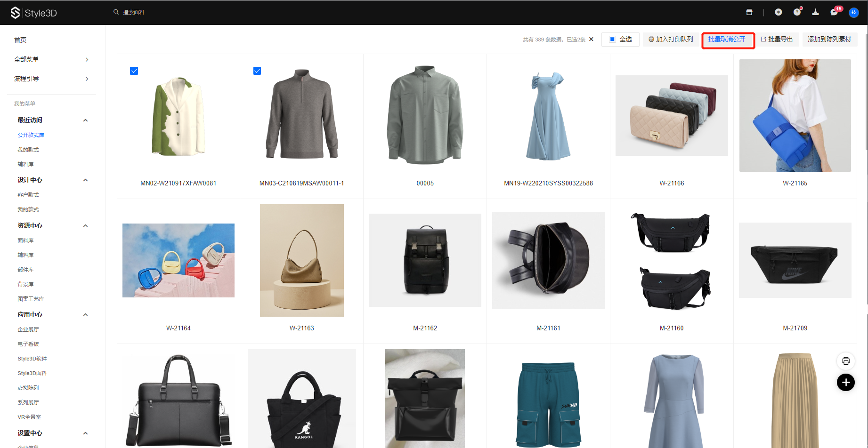This screenshot has width=868, height=448.
Task: Expand the 全部菜单 menu arrow
Action: 87,60
